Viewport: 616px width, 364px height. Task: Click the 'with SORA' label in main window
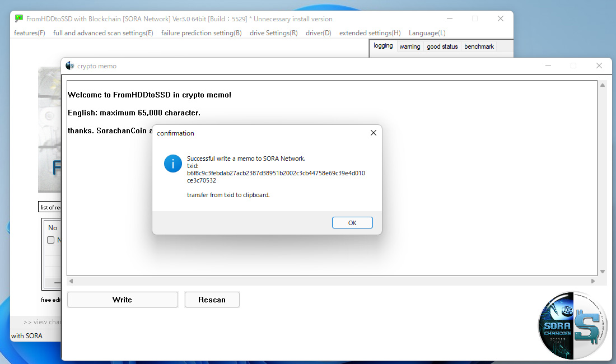pyautogui.click(x=27, y=336)
